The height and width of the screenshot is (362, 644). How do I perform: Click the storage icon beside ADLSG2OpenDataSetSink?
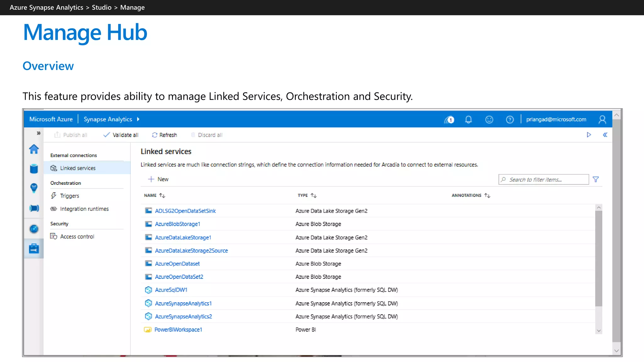[x=148, y=211]
